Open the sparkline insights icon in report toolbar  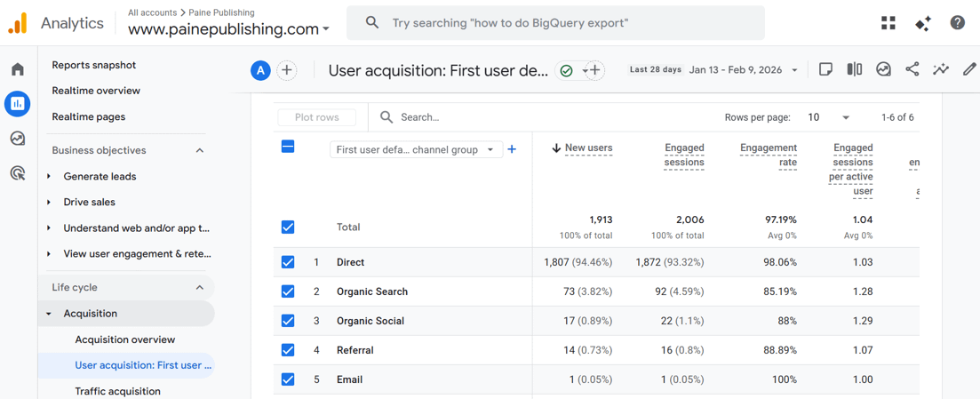(941, 69)
